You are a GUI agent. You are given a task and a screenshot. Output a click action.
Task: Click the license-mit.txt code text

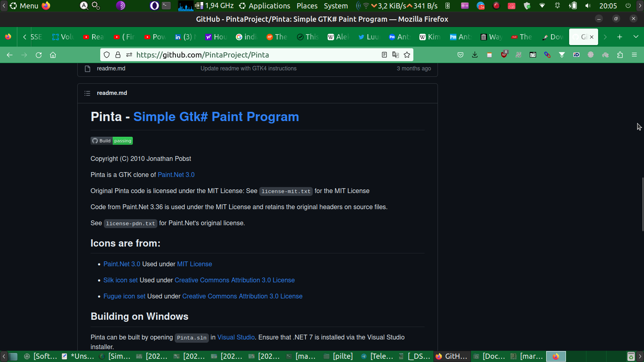pyautogui.click(x=286, y=191)
